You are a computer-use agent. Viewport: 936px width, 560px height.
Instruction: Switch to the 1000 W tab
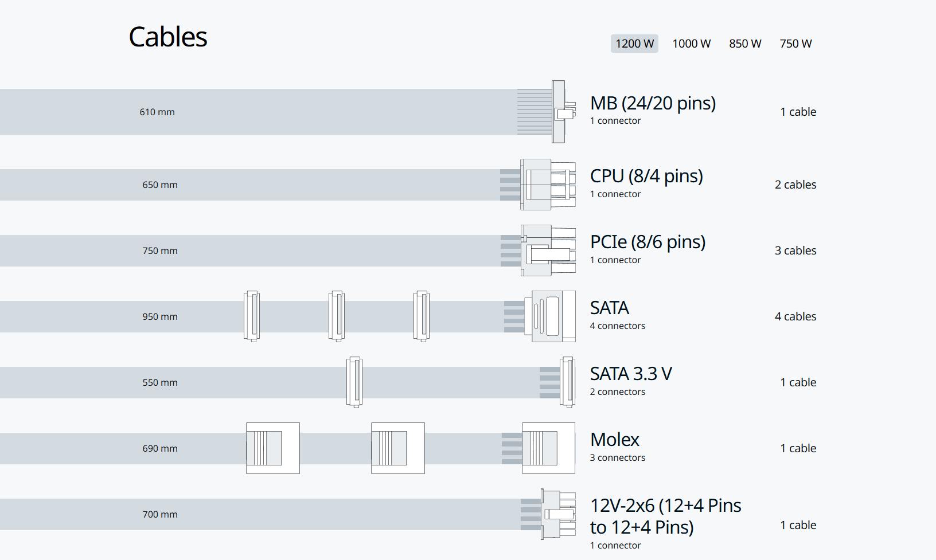coord(691,44)
